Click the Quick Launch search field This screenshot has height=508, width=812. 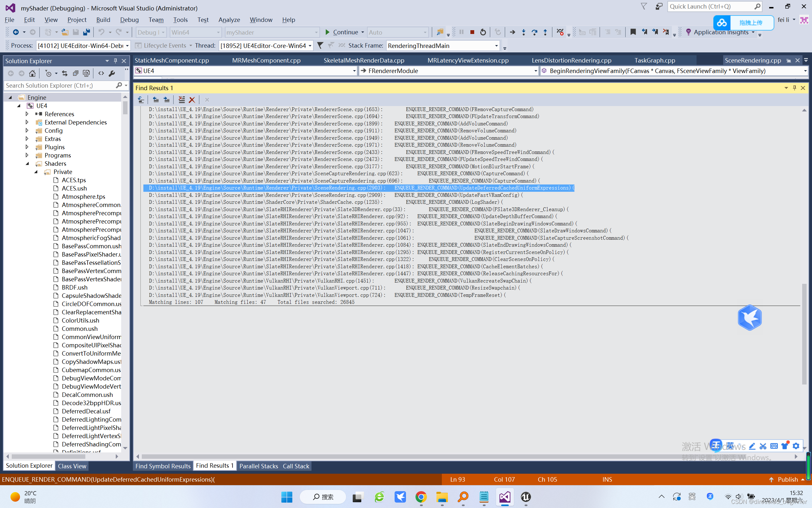[715, 6]
